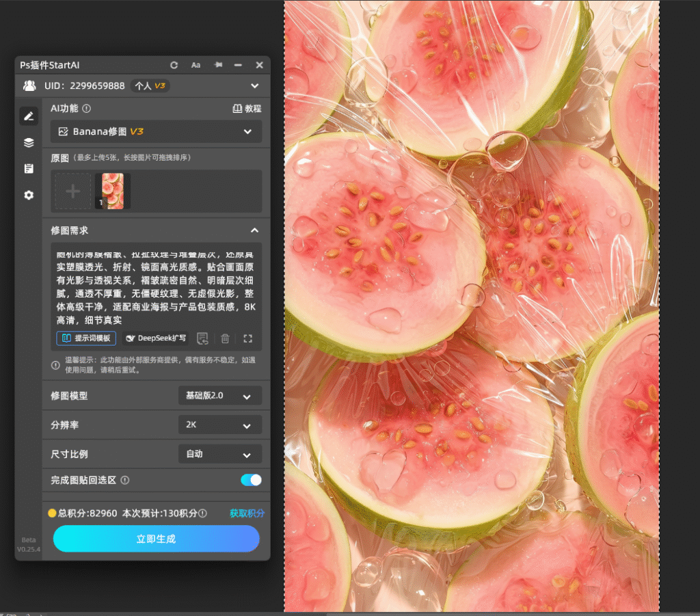The image size is (700, 616).
Task: Click the 温馨提示 warning info icon
Action: tap(55, 365)
